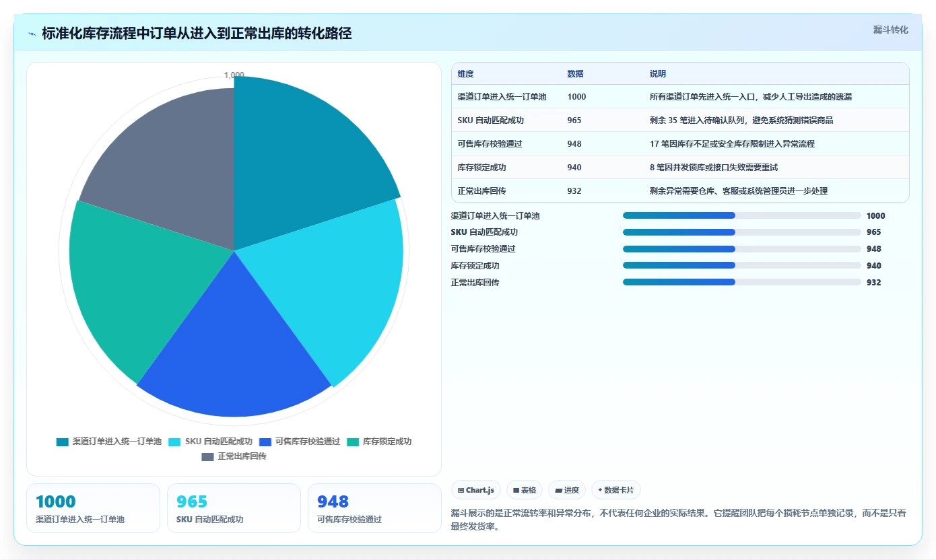
Task: Click the 渠道订单进入统一订单池 progress bar
Action: point(742,215)
